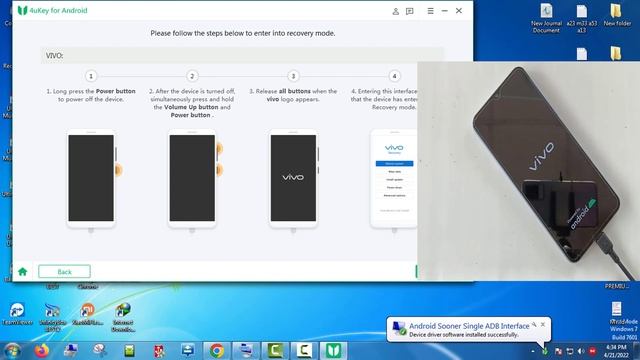Open the Xiaomi Mi flash desktop shortcut
Screen dimensions: 640x360
(87, 314)
